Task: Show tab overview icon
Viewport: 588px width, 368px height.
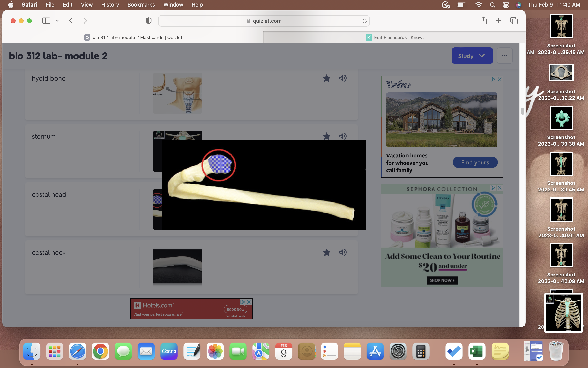Action: point(514,21)
